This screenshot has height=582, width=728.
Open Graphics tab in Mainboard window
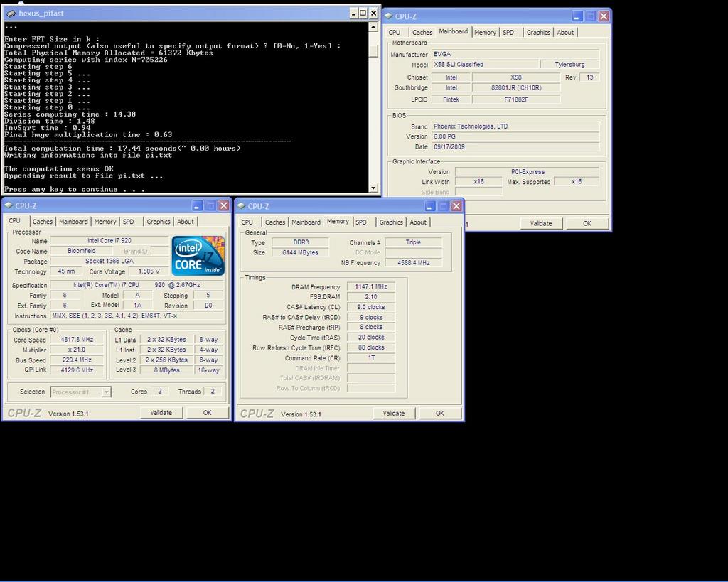(x=538, y=33)
